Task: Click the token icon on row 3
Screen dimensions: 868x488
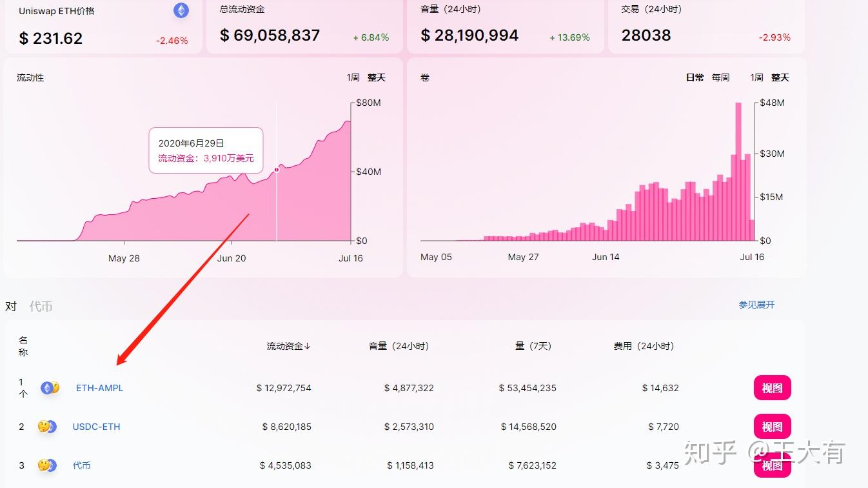Action: coord(46,465)
